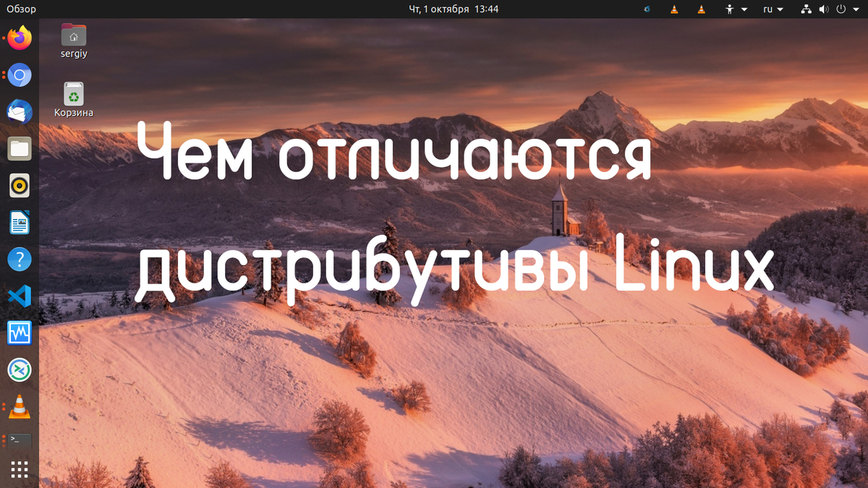Screen dimensions: 868x488
Task: Click VLC tray icon beside accessibility icon
Action: (x=700, y=9)
